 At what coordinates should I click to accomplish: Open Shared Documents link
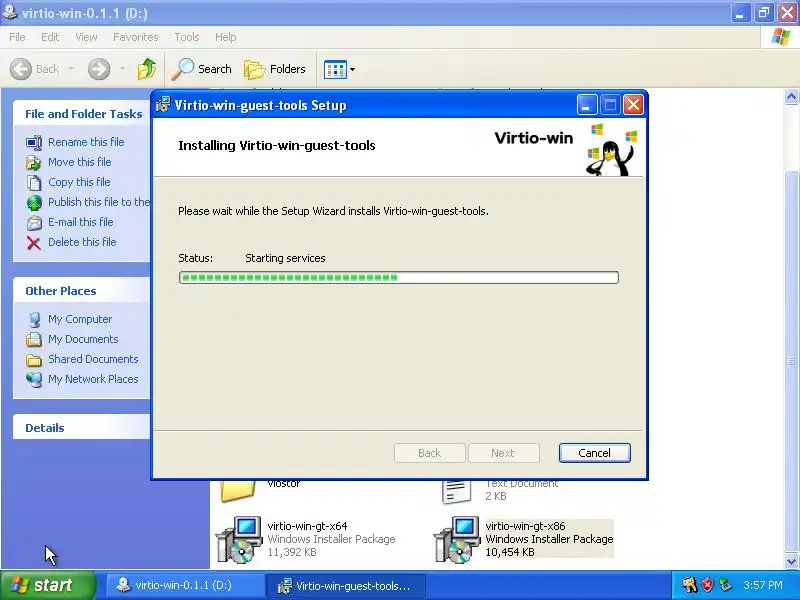click(x=93, y=359)
